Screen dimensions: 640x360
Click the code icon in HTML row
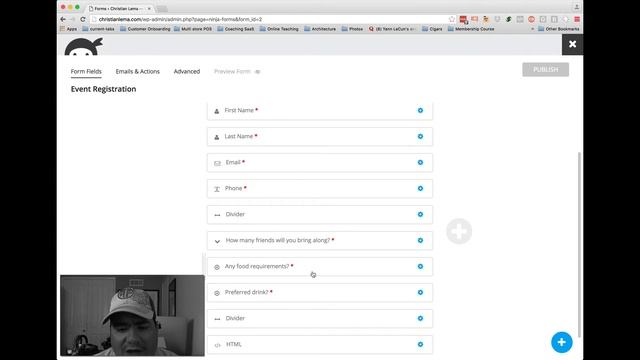coord(217,345)
